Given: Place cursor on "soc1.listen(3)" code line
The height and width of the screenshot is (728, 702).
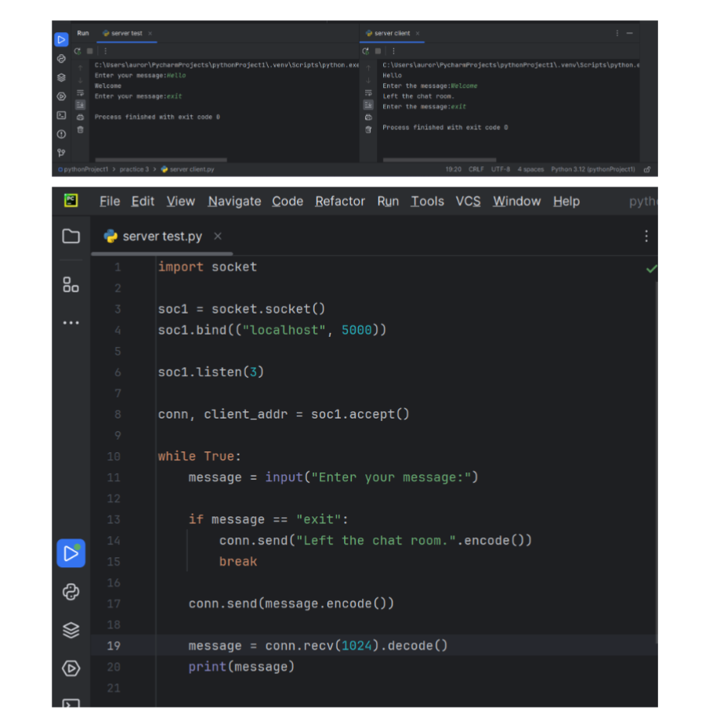Looking at the screenshot, I should coord(211,372).
